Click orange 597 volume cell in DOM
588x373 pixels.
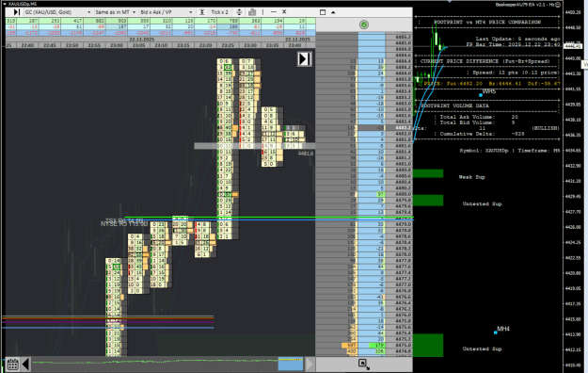click(349, 345)
